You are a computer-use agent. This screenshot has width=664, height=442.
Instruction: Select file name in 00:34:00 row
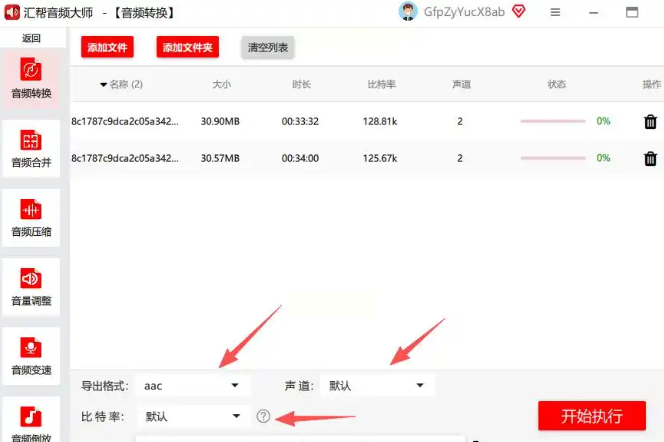point(125,158)
